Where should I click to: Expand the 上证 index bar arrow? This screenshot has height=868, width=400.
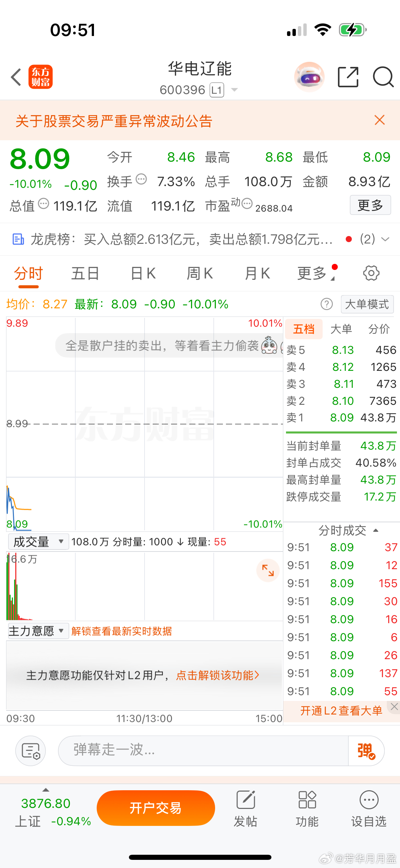tap(46, 790)
